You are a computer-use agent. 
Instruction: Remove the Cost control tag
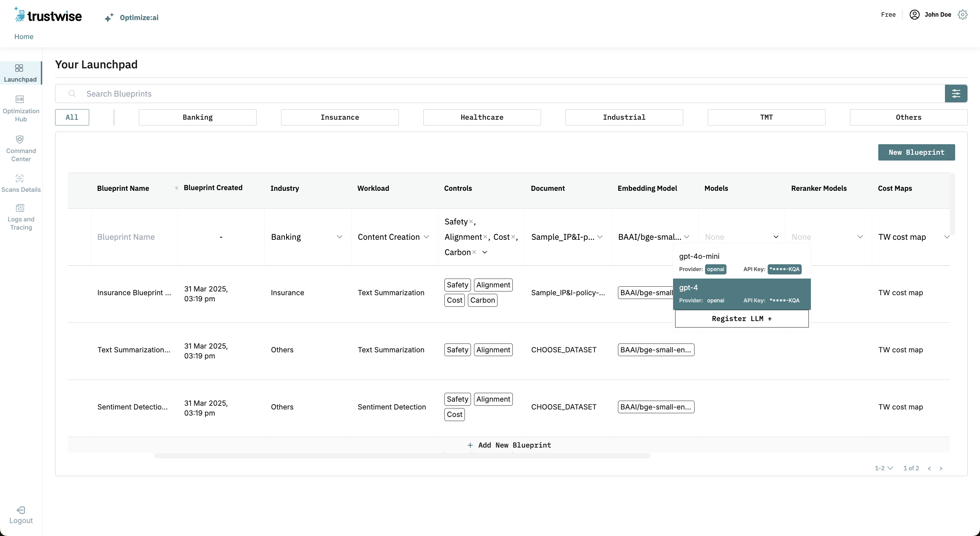[513, 237]
